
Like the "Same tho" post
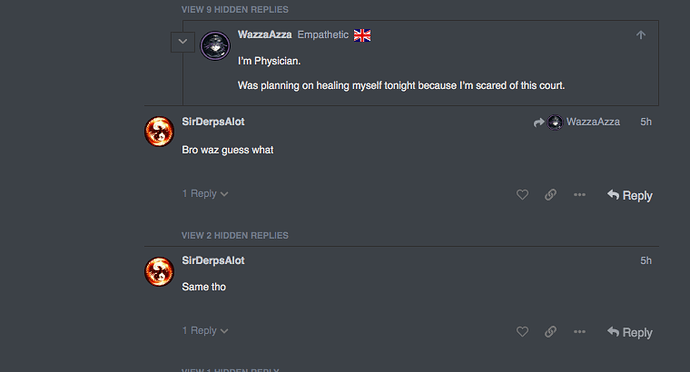[x=522, y=331]
